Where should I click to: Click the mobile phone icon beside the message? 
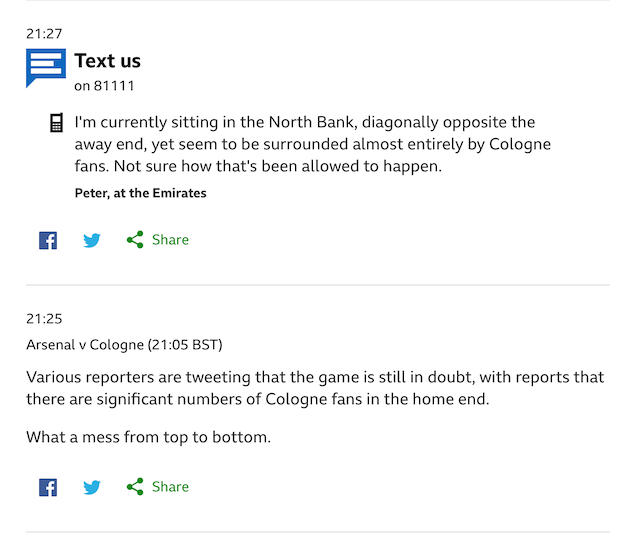tap(56, 123)
